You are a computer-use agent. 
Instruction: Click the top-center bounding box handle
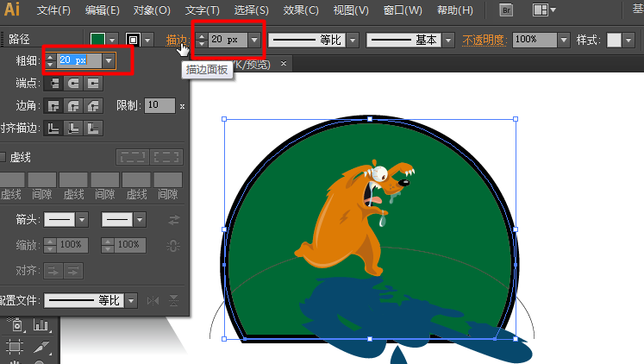(x=370, y=119)
